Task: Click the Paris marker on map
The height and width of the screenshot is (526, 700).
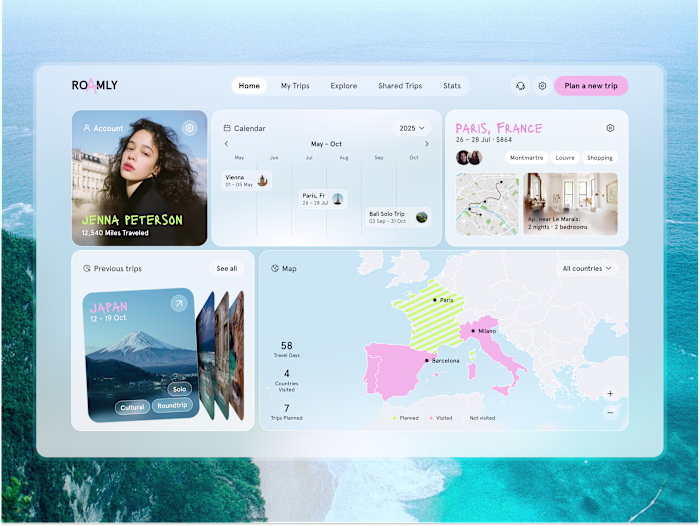Action: point(434,300)
